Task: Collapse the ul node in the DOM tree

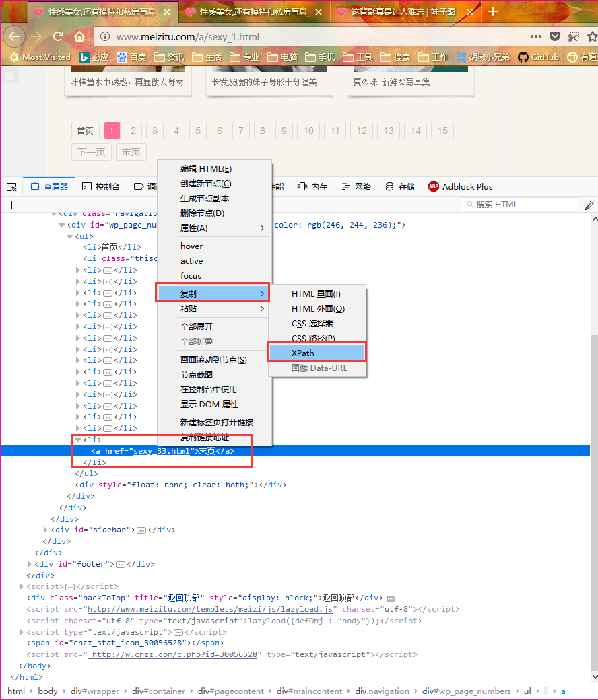Action: coord(69,236)
